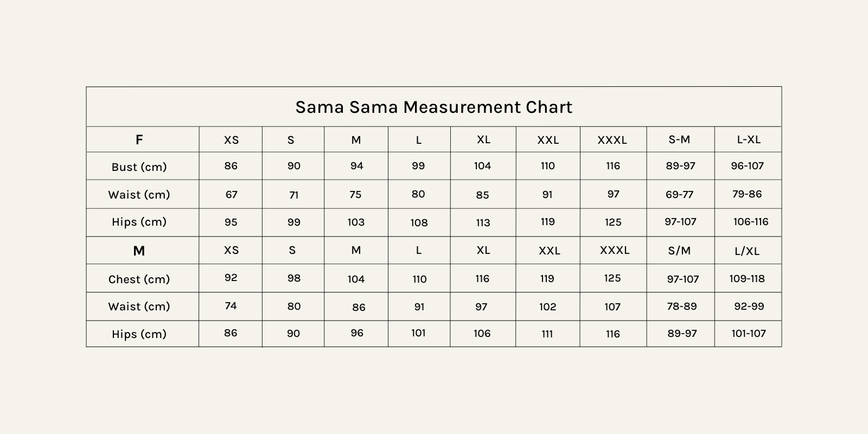Click the S/M column header
The height and width of the screenshot is (434, 868).
point(679,251)
